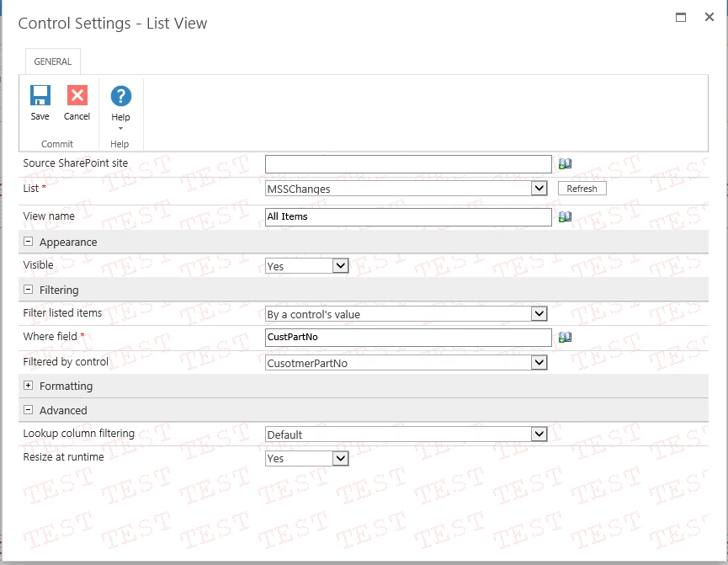
Task: Click the Commit group label
Action: (x=57, y=144)
